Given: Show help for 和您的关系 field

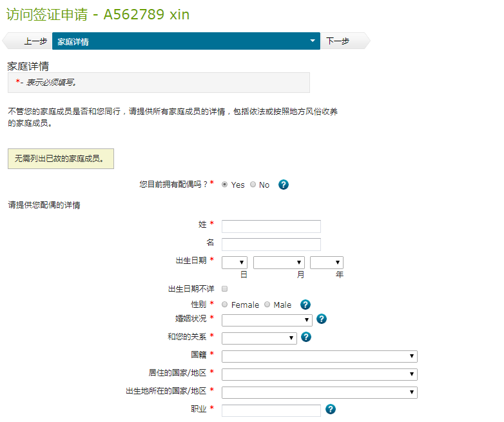Looking at the screenshot, I should click(x=306, y=337).
